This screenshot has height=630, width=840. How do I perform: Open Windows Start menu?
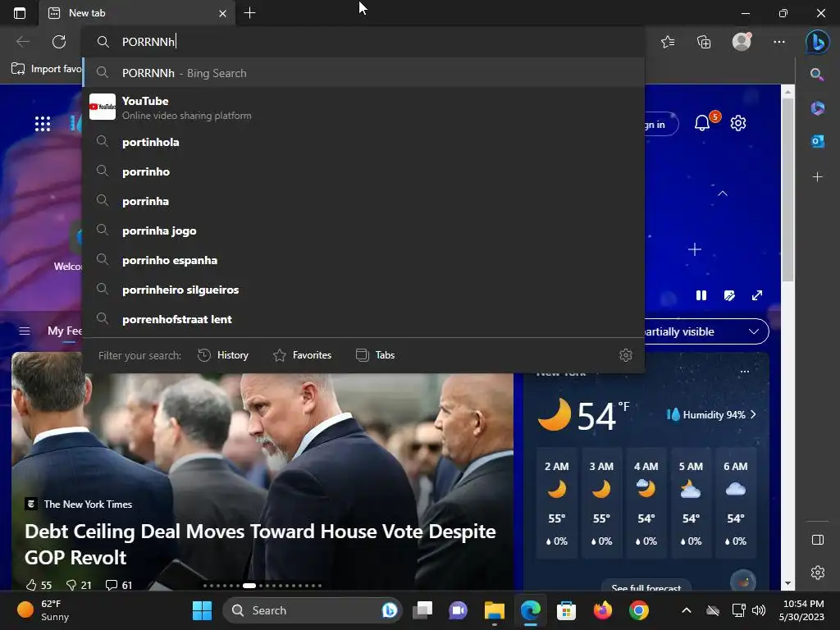coord(203,610)
